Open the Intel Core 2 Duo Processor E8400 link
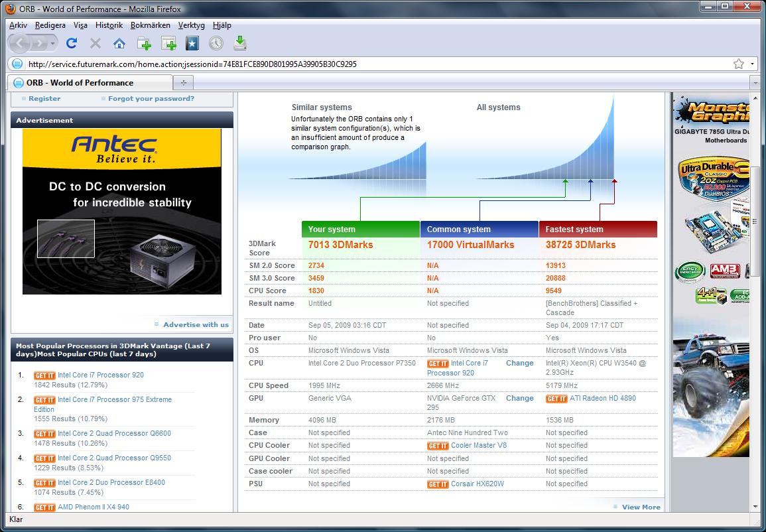 (111, 483)
